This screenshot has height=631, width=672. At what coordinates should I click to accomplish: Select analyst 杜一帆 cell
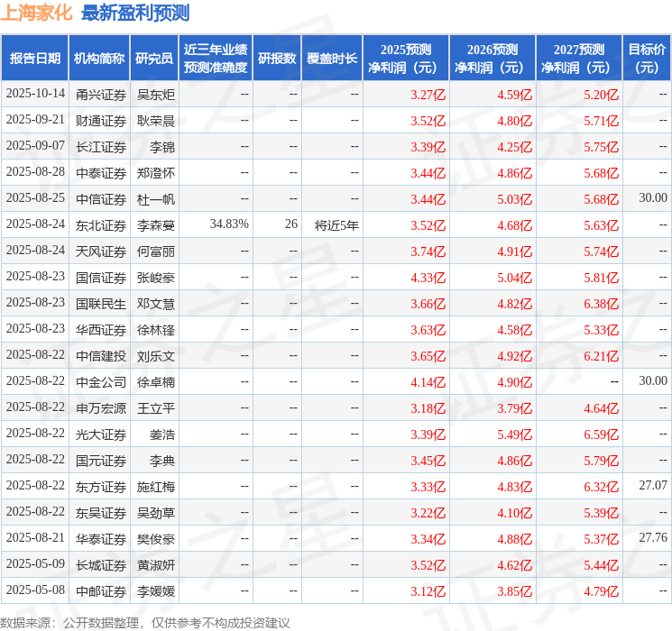pyautogui.click(x=155, y=199)
